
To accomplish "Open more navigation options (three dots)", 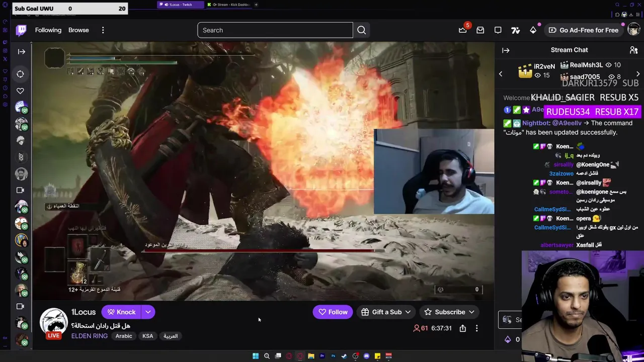I will click(103, 30).
